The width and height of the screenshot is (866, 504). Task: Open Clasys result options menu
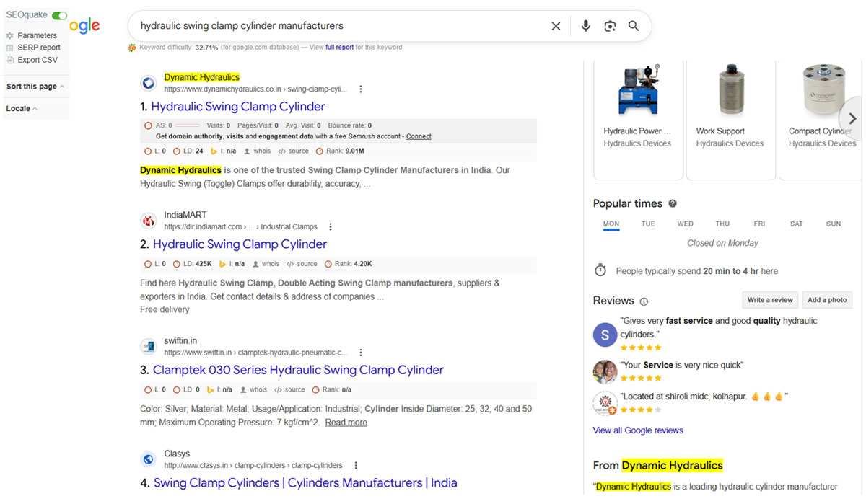356,466
